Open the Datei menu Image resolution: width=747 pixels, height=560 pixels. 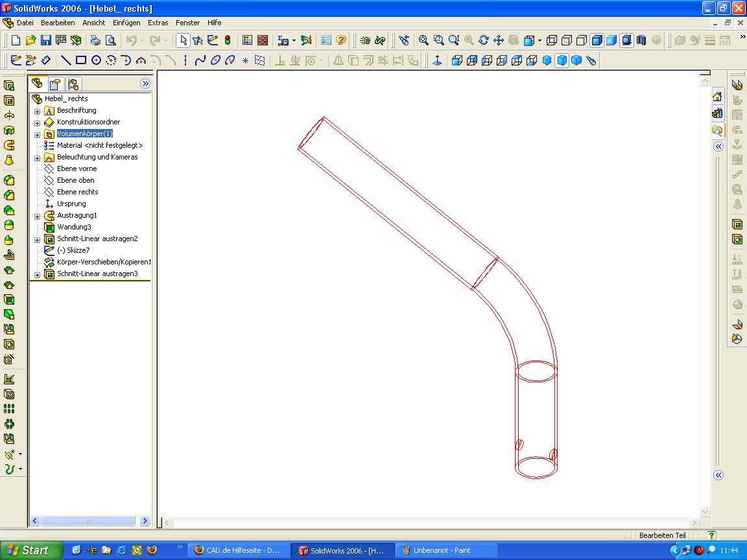[x=25, y=23]
